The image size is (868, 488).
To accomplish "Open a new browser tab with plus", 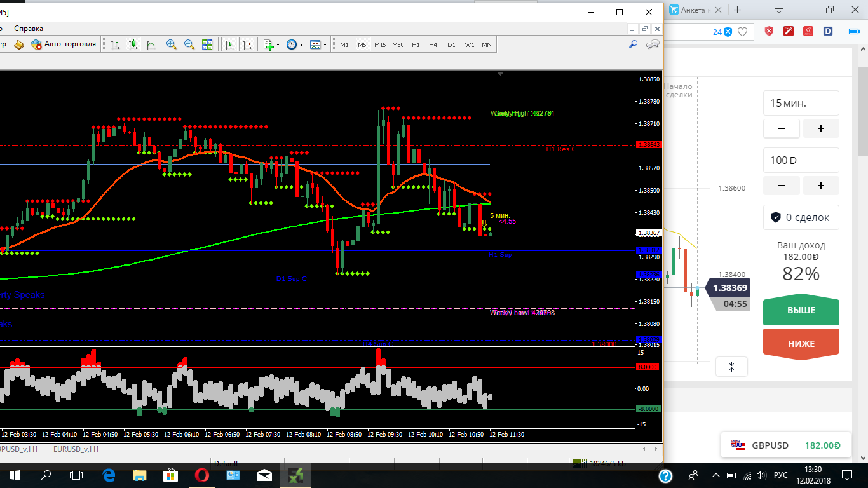I will [x=738, y=10].
